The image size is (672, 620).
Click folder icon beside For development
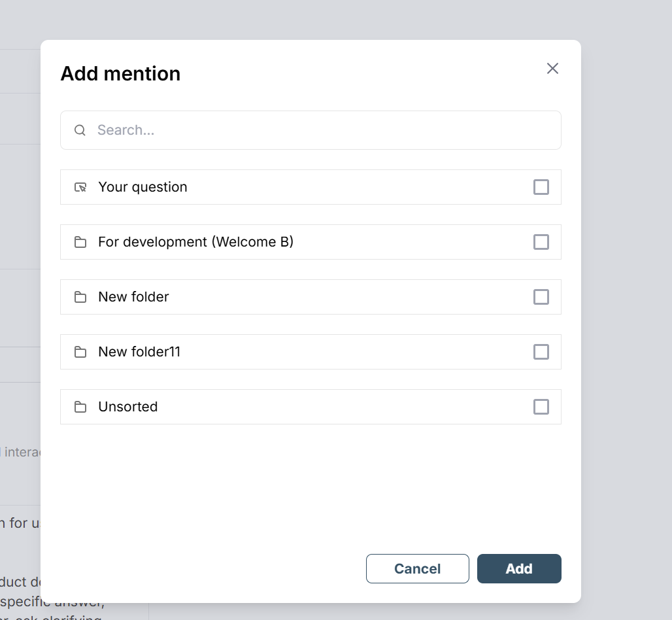pyautogui.click(x=80, y=242)
